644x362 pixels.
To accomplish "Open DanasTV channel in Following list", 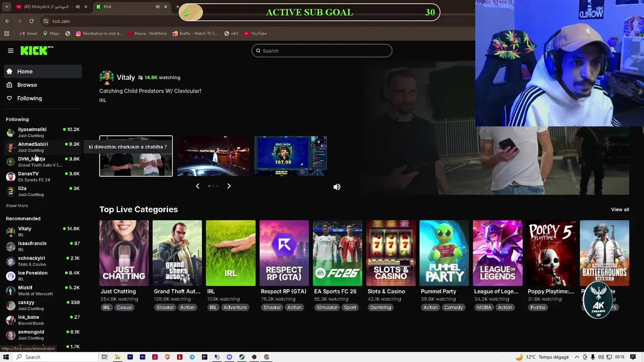I will click(43, 176).
